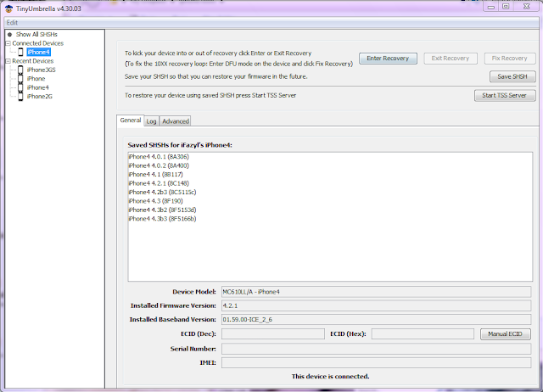Select iPhone4 under Recent Devices
This screenshot has height=392, width=543.
coord(37,87)
